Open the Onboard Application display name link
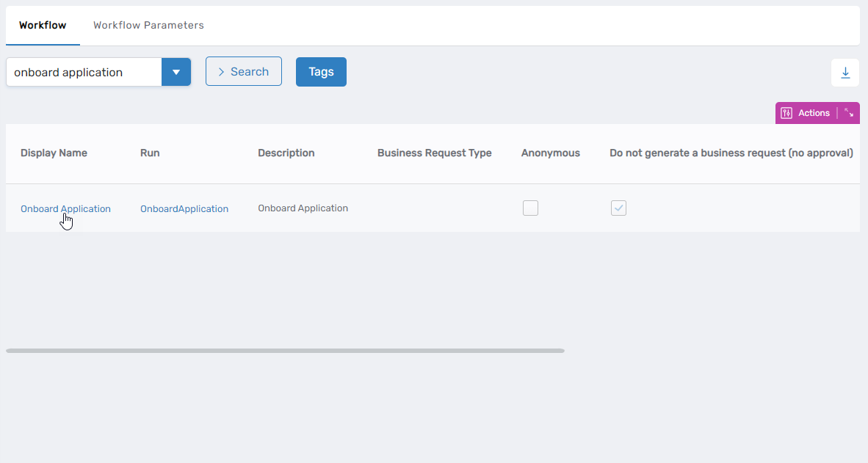Image resolution: width=868 pixels, height=463 pixels. tap(65, 208)
